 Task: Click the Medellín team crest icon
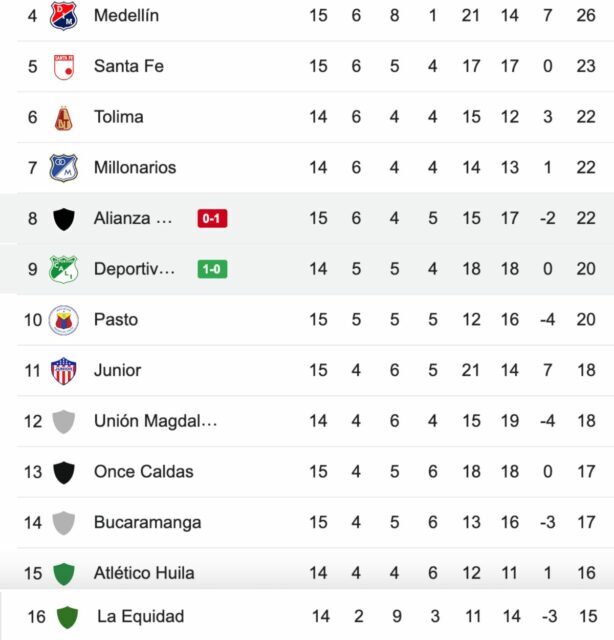click(x=63, y=15)
